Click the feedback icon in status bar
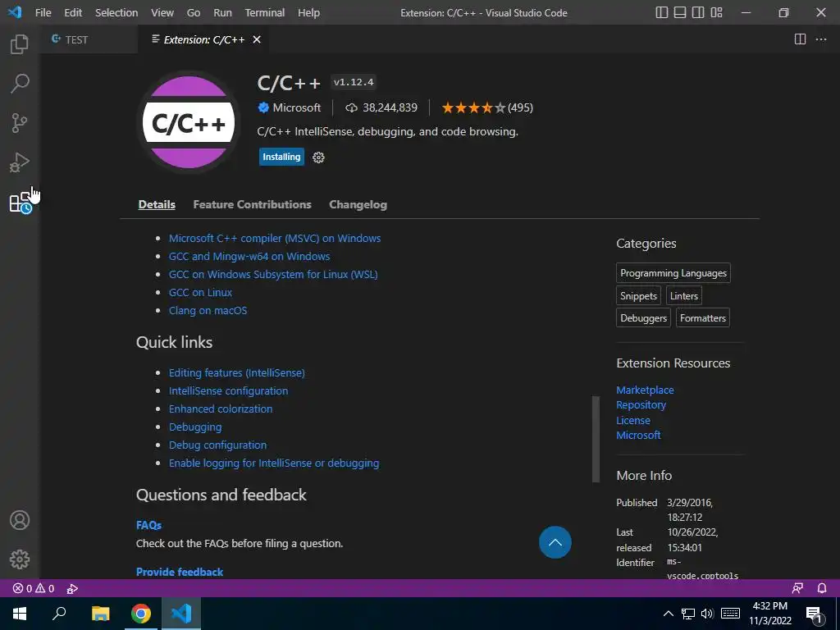 (x=797, y=588)
